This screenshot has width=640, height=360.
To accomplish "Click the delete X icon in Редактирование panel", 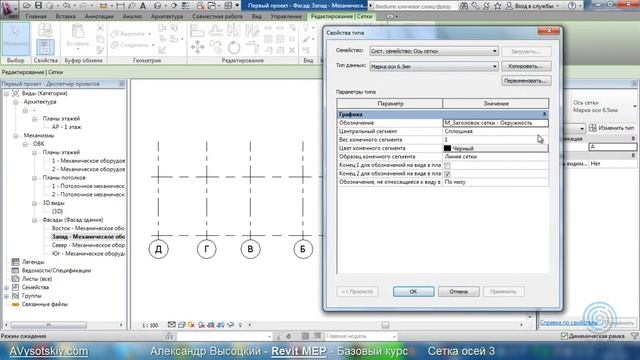I will point(292,50).
